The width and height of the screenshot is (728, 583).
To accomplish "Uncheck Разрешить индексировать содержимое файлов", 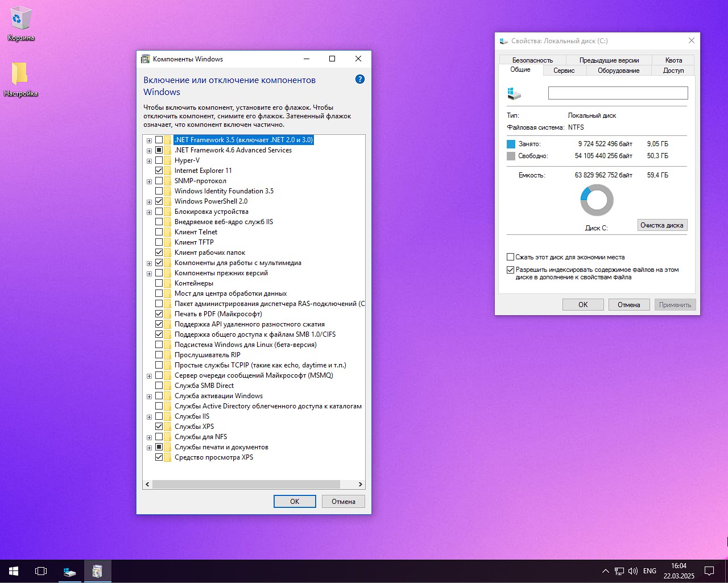I will click(510, 270).
